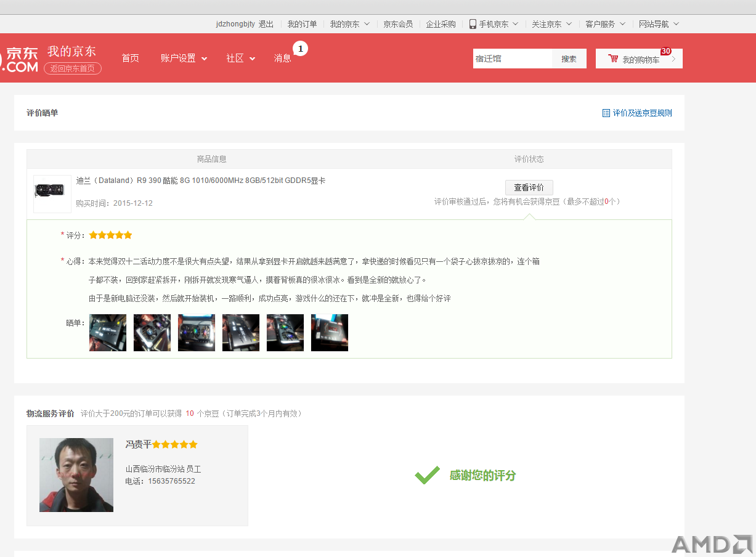This screenshot has height=557, width=756.
Task: Click the 物流服务评价 heading
Action: pyautogui.click(x=51, y=413)
